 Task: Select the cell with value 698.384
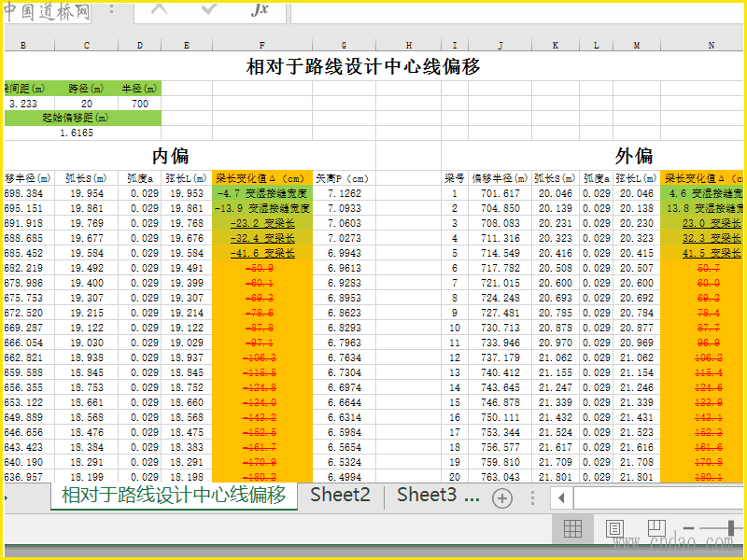coord(29,193)
